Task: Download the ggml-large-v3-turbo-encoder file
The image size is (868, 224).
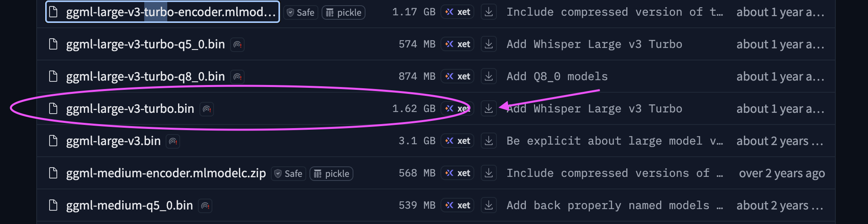Action: click(488, 12)
